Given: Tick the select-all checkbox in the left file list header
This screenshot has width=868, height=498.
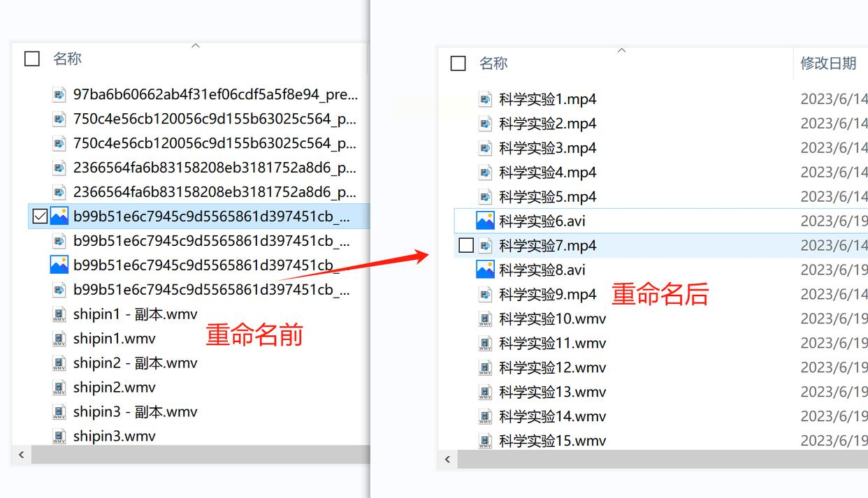Looking at the screenshot, I should click(x=32, y=59).
